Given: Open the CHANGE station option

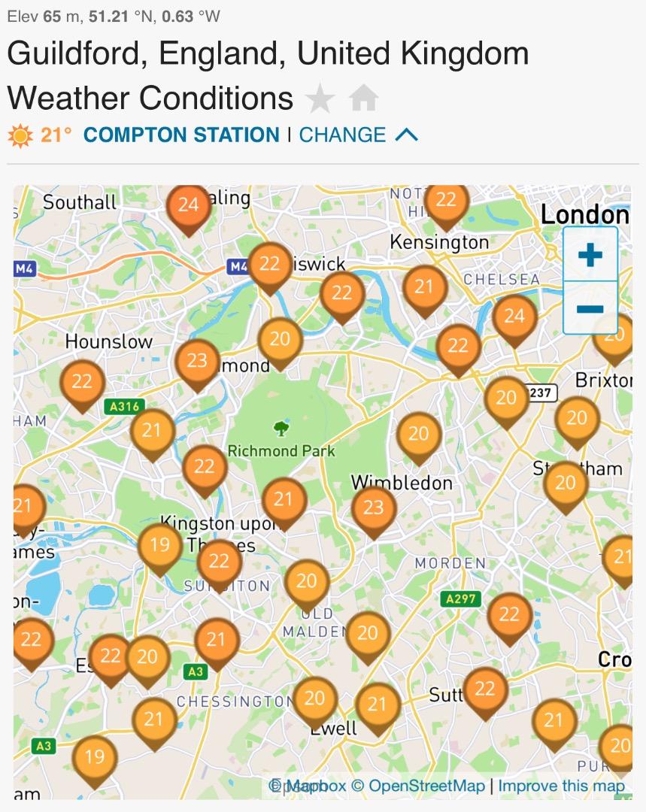Looking at the screenshot, I should (342, 135).
